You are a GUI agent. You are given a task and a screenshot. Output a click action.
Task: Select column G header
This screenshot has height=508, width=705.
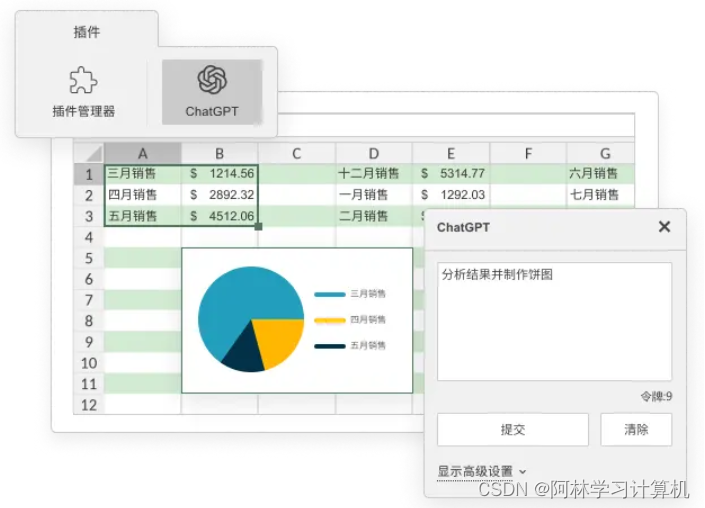click(601, 153)
